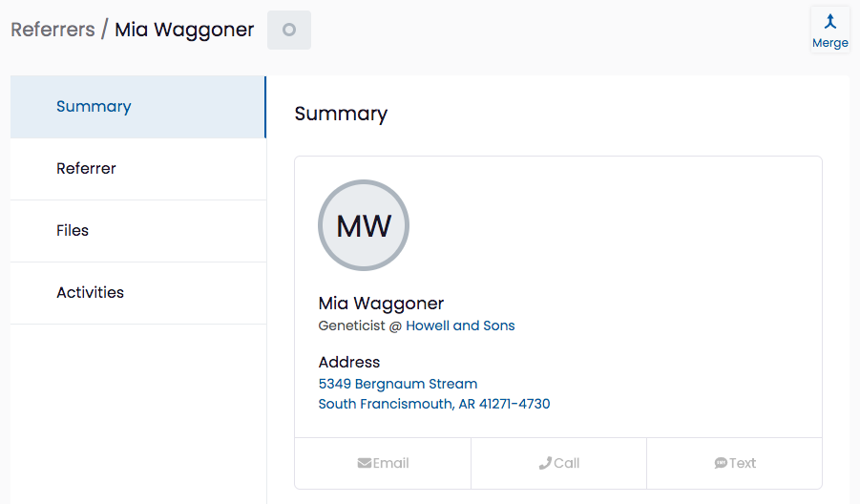Click the Email button label
The height and width of the screenshot is (504, 860).
point(391,463)
